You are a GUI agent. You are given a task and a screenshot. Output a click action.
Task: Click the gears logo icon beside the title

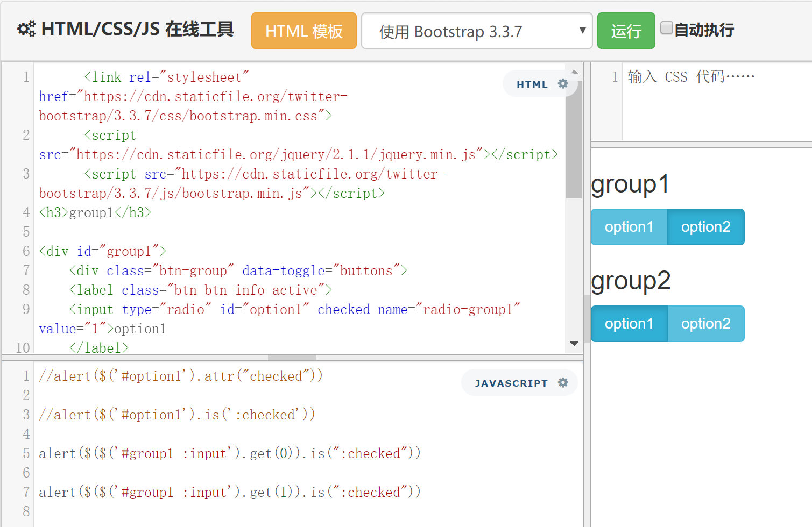pos(26,29)
